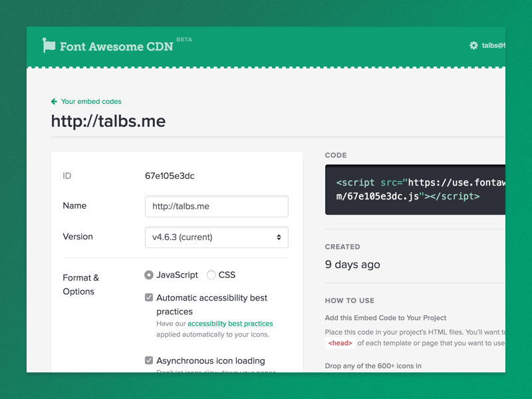This screenshot has height=399, width=532.
Task: Go back to Your embed codes
Action: [91, 102]
